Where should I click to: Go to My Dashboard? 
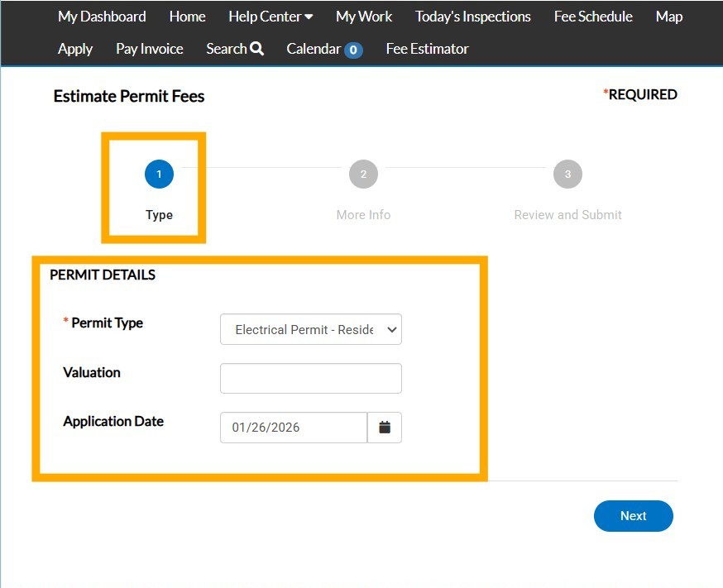pyautogui.click(x=102, y=17)
